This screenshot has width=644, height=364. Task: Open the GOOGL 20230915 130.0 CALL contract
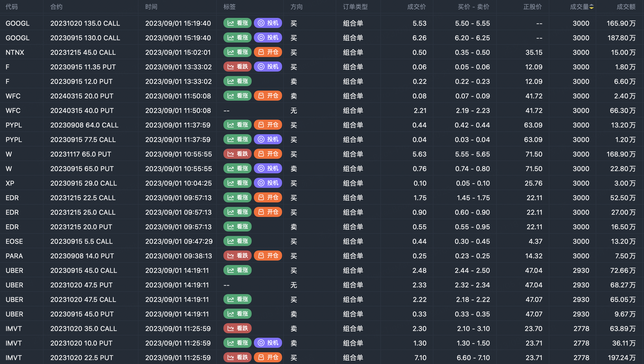85,38
